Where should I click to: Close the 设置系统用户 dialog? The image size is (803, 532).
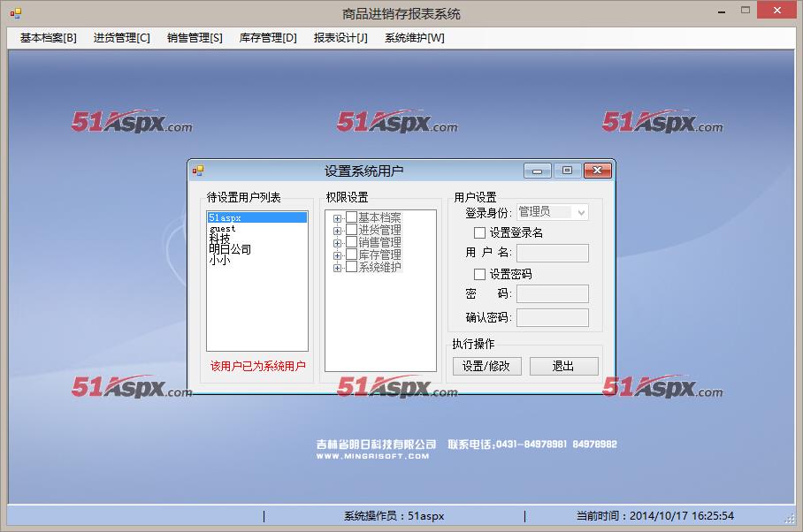pos(597,171)
